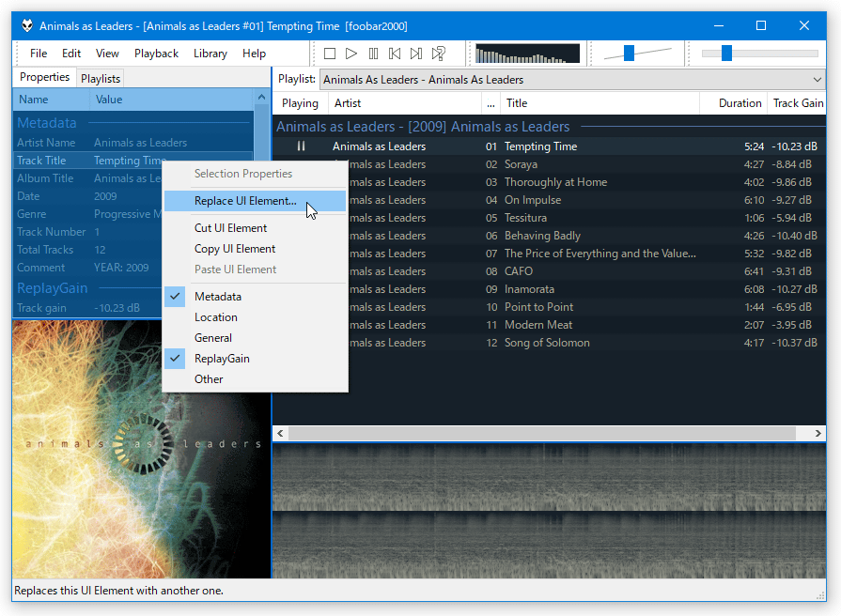This screenshot has height=616, width=841.
Task: Sort playlist by the Title column header
Action: [x=600, y=103]
